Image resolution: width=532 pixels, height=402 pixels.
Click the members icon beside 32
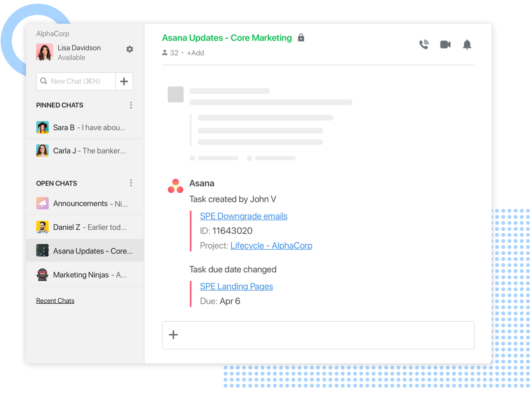[x=165, y=53]
